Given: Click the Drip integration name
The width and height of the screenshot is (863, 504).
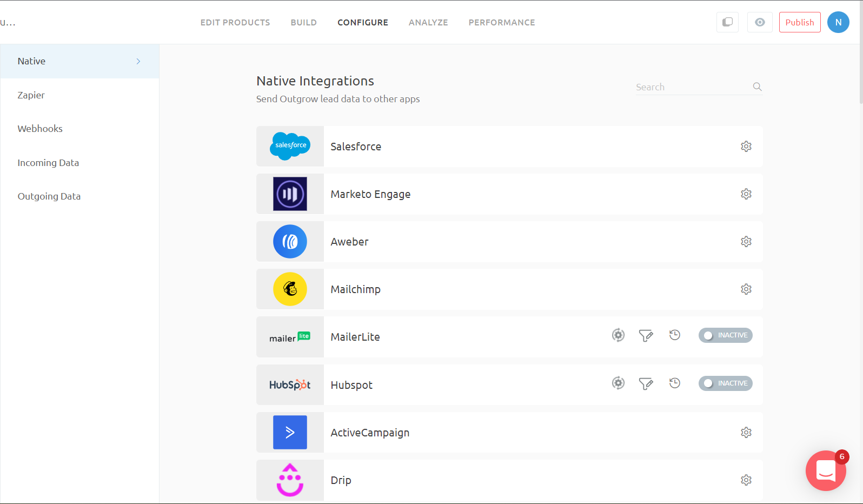Looking at the screenshot, I should 341,481.
